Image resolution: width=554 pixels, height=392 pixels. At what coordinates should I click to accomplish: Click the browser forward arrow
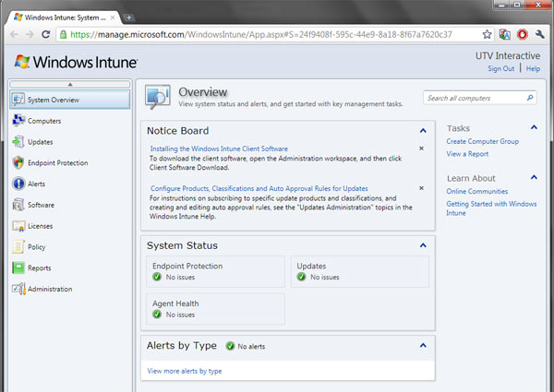(30, 34)
